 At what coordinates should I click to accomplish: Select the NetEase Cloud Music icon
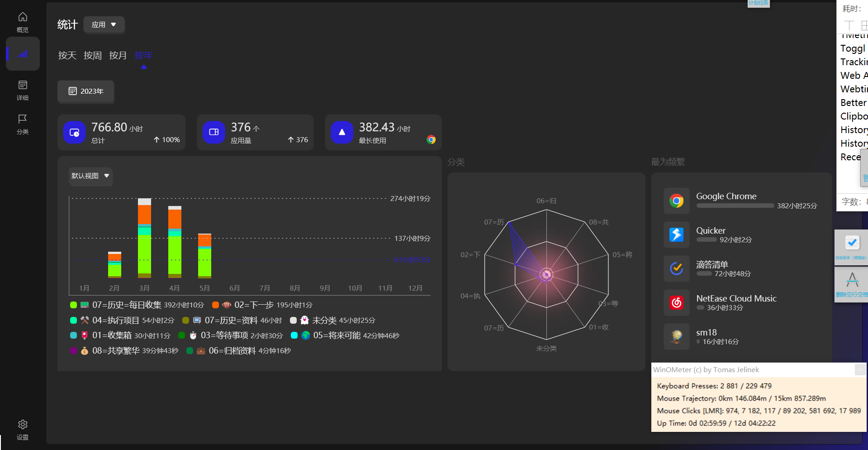point(676,302)
